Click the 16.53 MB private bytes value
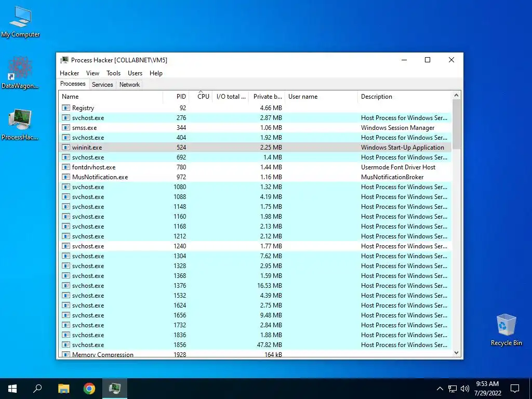The image size is (532, 399). [x=270, y=286]
